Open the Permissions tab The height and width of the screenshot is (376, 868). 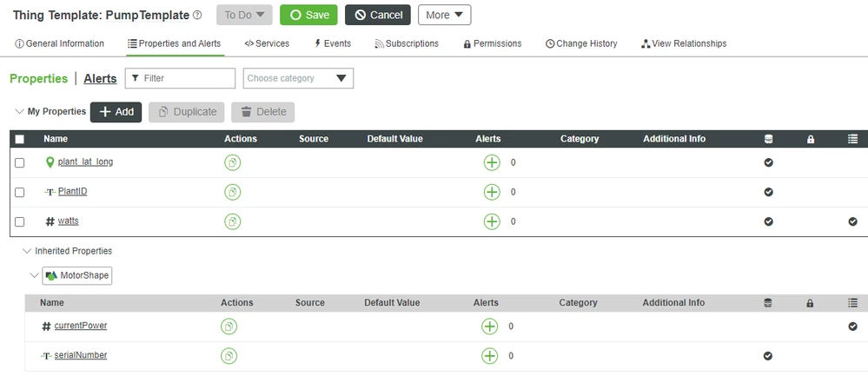click(493, 43)
